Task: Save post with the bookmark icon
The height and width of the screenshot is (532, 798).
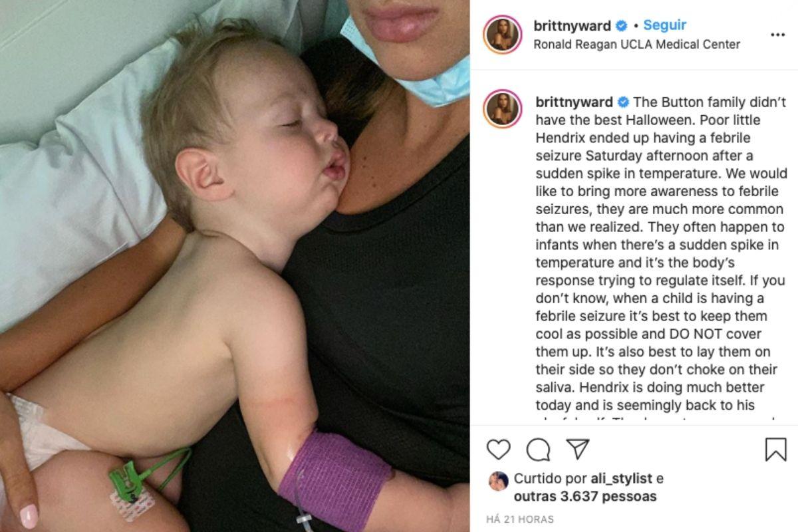Action: (x=775, y=450)
